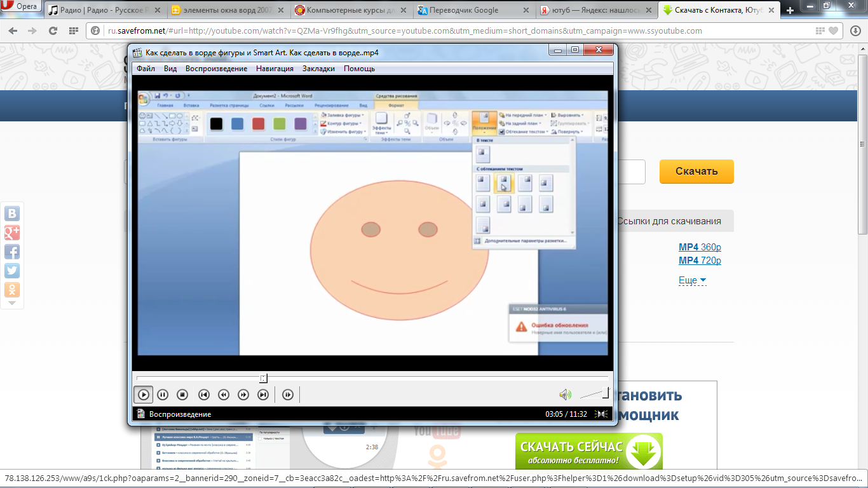Go back with the browser back arrow
The height and width of the screenshot is (488, 868).
tap(14, 30)
